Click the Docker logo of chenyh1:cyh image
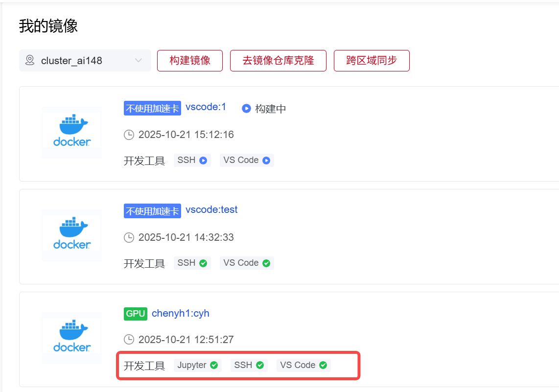Image resolution: width=559 pixels, height=392 pixels. coord(71,338)
